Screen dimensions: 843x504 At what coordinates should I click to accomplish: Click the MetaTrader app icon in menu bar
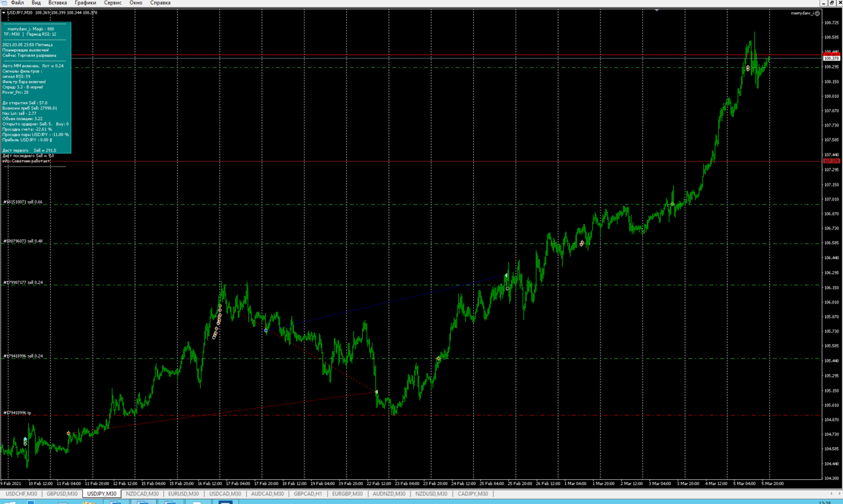point(4,3)
